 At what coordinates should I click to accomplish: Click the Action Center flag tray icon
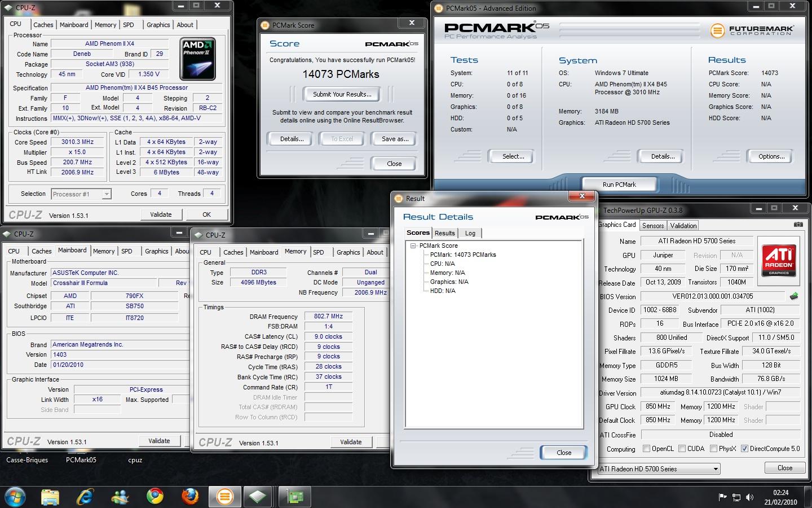point(722,497)
